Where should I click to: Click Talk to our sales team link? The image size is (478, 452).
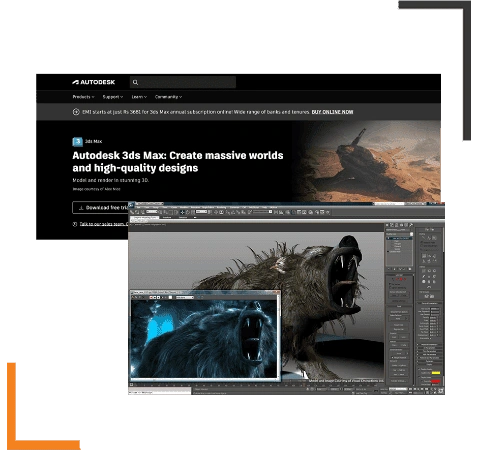pyautogui.click(x=103, y=224)
